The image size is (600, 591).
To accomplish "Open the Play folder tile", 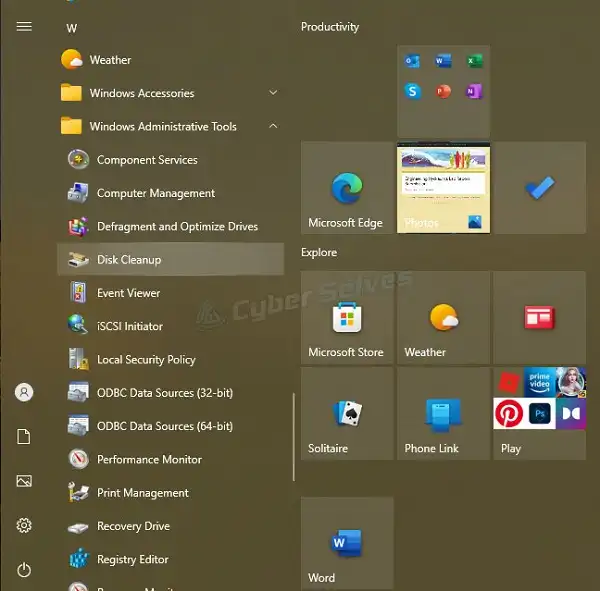I will pyautogui.click(x=540, y=414).
